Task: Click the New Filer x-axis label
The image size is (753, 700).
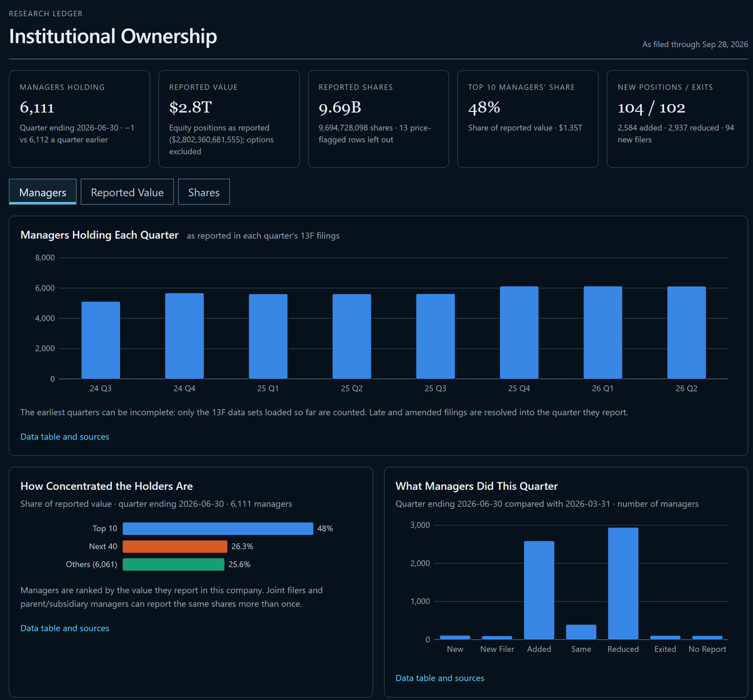Action: [497, 649]
